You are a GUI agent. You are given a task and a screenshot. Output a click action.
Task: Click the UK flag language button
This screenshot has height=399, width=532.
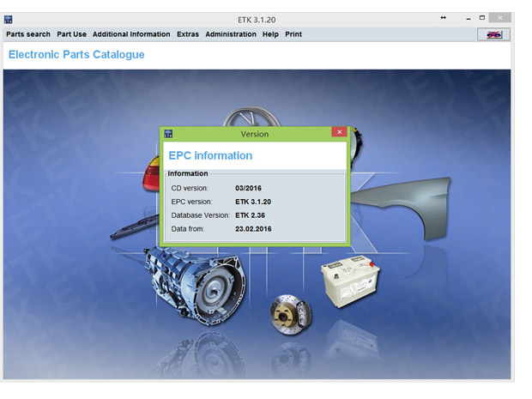493,34
